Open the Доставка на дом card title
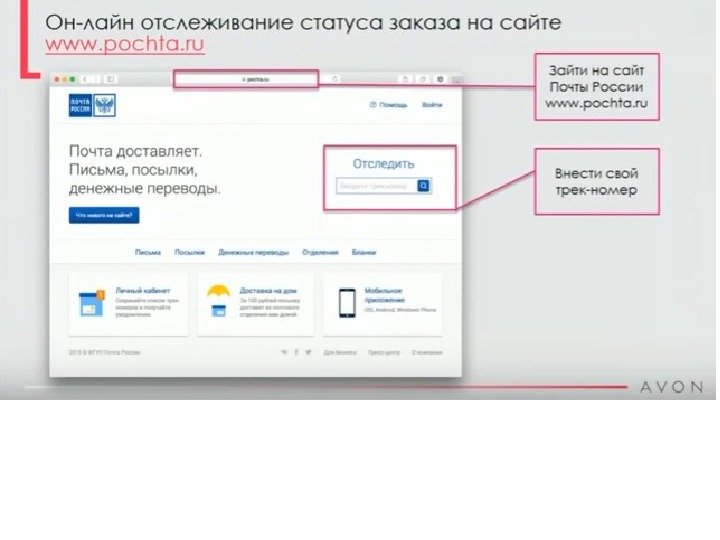 [268, 291]
